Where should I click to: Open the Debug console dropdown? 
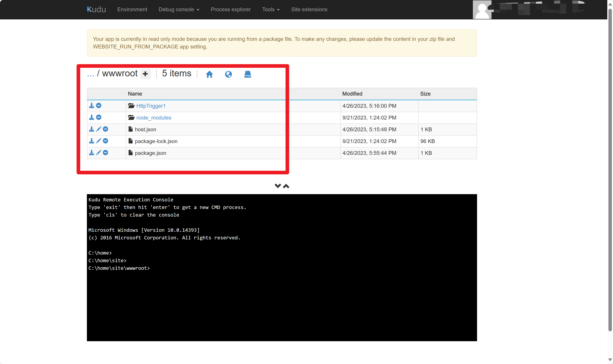pos(179,9)
